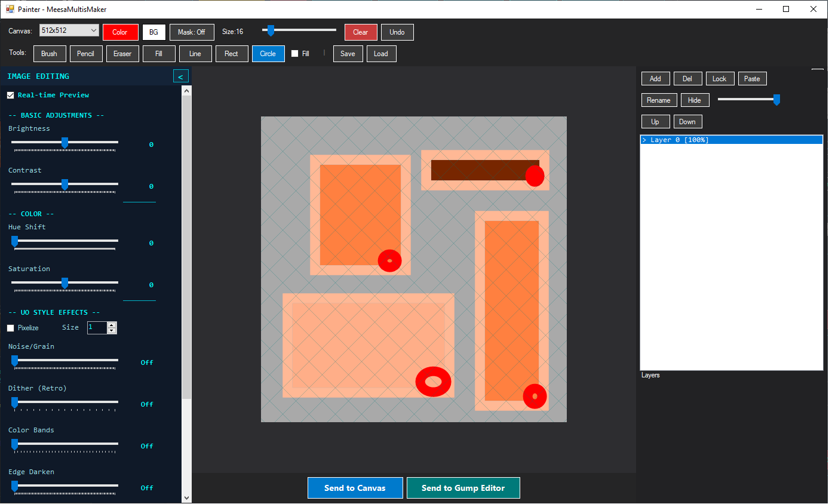Choose the Fill tool button
The width and height of the screenshot is (829, 504).
tap(159, 54)
